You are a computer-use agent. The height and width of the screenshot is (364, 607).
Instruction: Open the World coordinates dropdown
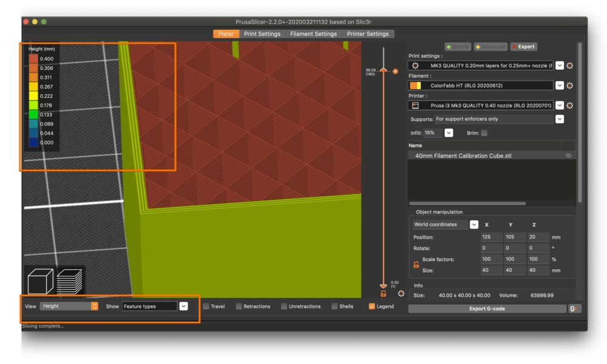click(x=474, y=224)
